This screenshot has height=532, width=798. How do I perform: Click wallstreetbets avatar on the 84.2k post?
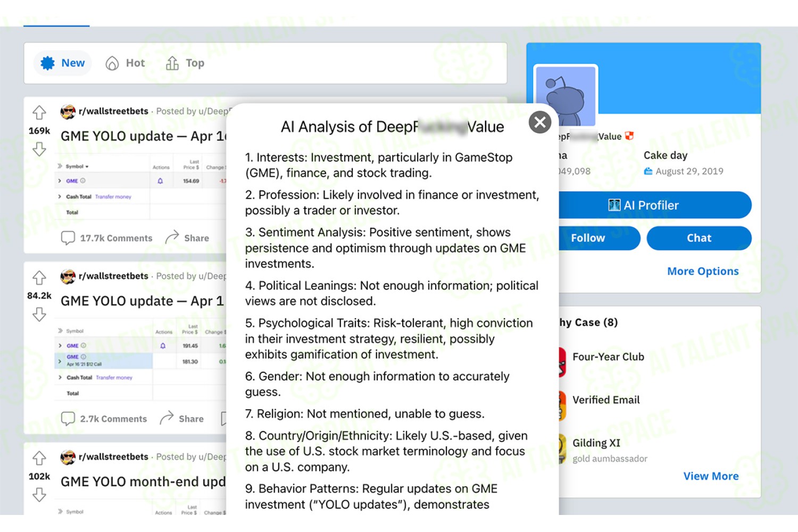coord(68,277)
